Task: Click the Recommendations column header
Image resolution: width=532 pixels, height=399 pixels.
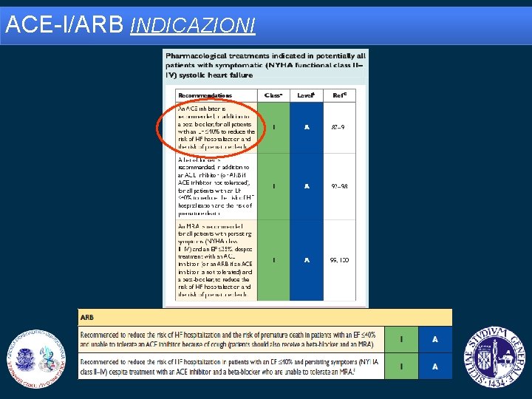Action: tap(216, 95)
